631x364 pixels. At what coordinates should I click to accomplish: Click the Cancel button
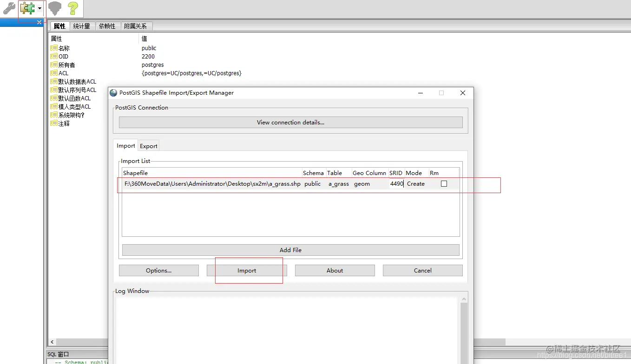[x=423, y=270]
